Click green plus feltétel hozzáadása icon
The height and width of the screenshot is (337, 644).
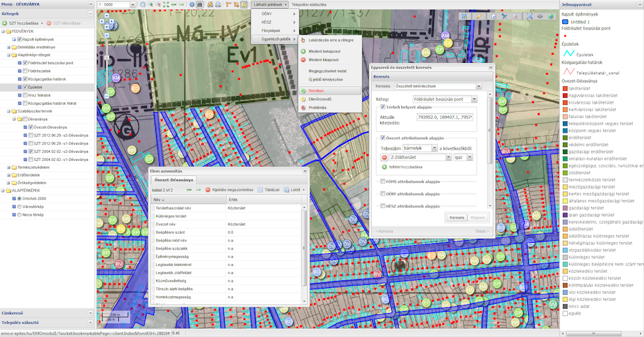point(384,167)
